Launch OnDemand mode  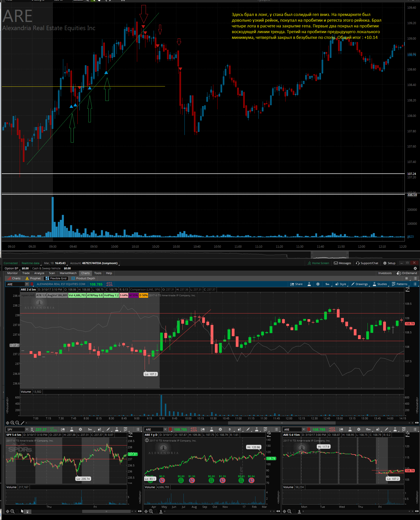407,273
